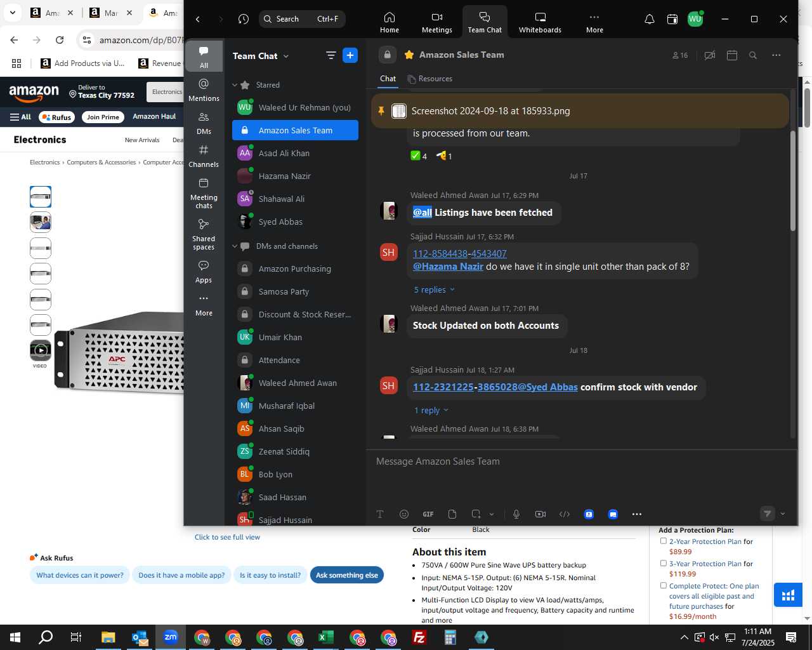Click the send message button
812x650 pixels.
[768, 514]
